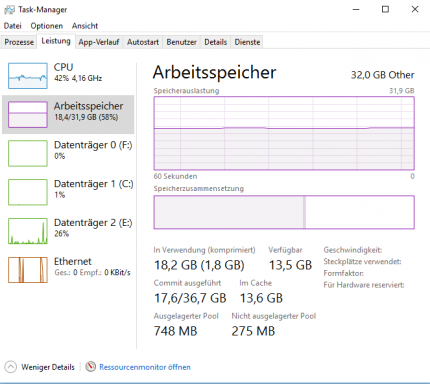Viewport: 430px width, 384px height.
Task: Open the Datei menu
Action: pyautogui.click(x=13, y=26)
